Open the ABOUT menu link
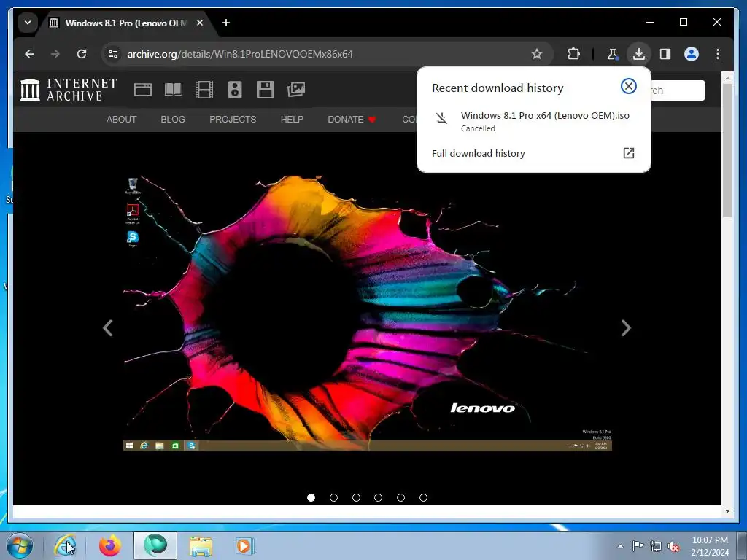Image resolution: width=747 pixels, height=560 pixels. (122, 120)
